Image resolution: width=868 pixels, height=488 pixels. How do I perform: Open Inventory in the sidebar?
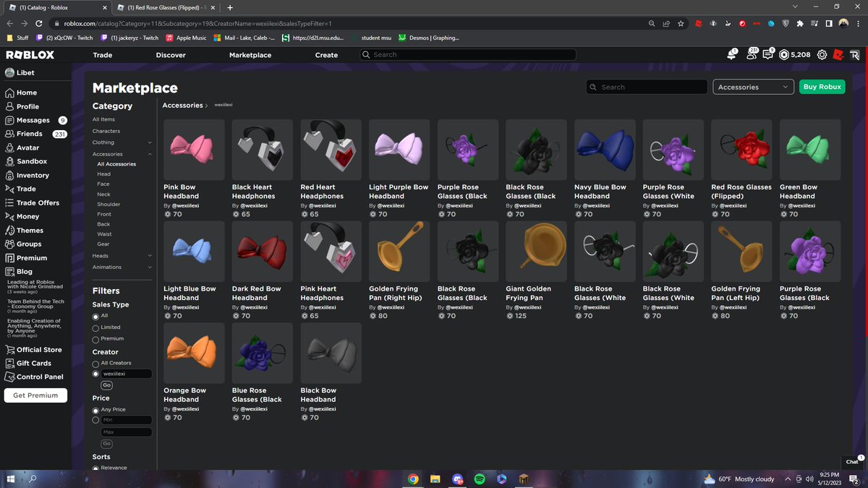coord(27,175)
